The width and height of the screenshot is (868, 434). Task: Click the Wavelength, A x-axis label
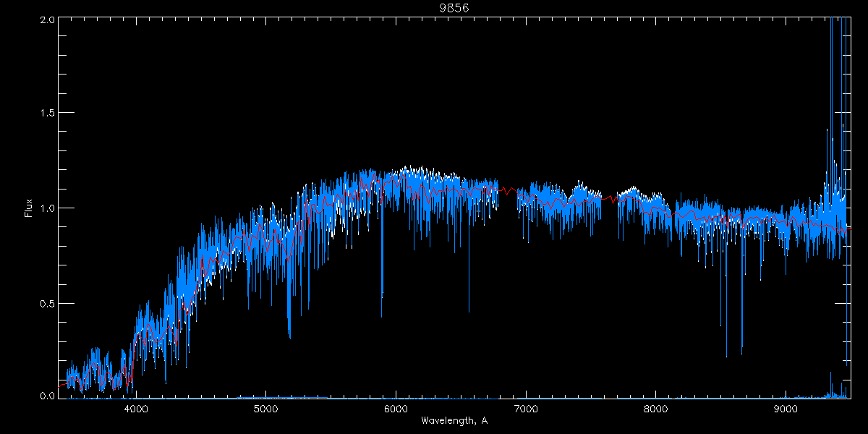pyautogui.click(x=454, y=421)
